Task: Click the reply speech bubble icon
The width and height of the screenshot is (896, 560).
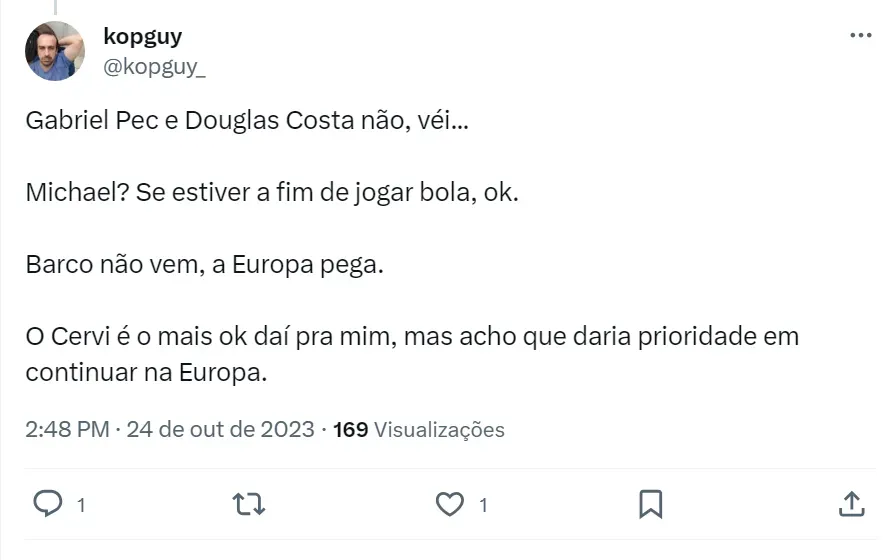Action: 47,503
